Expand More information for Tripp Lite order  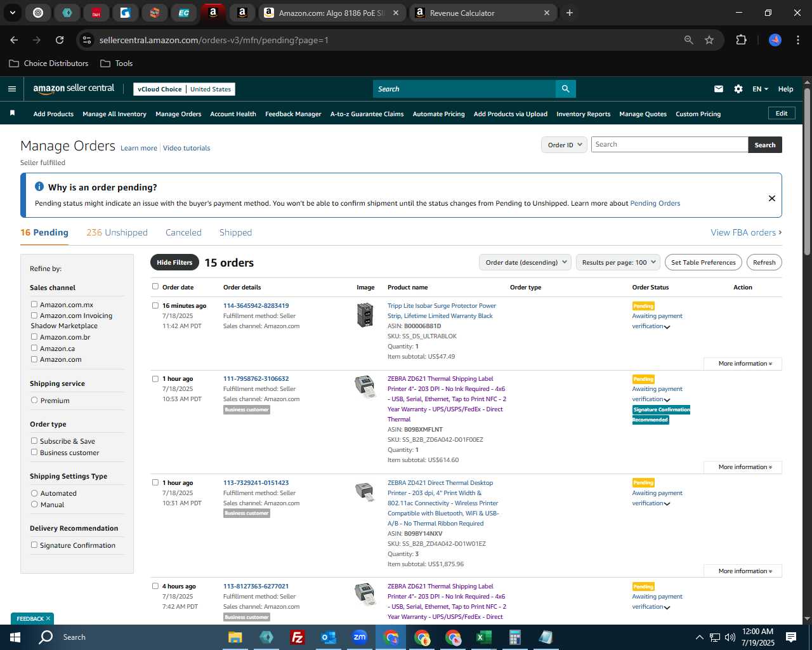pos(743,364)
